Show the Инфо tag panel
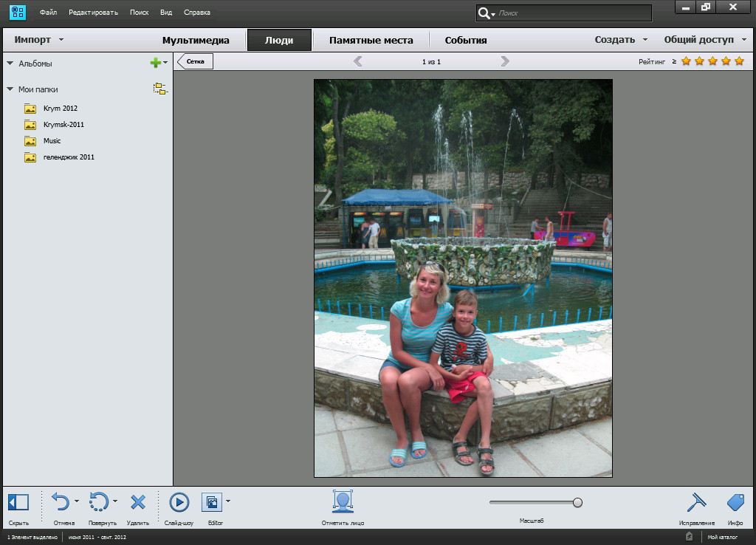Image resolution: width=756 pixels, height=545 pixels. (735, 503)
